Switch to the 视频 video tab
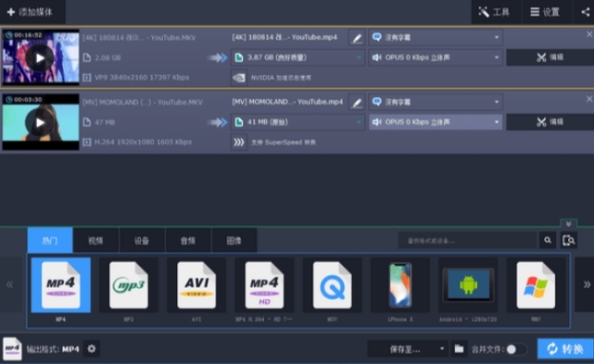The image size is (594, 364). click(95, 241)
